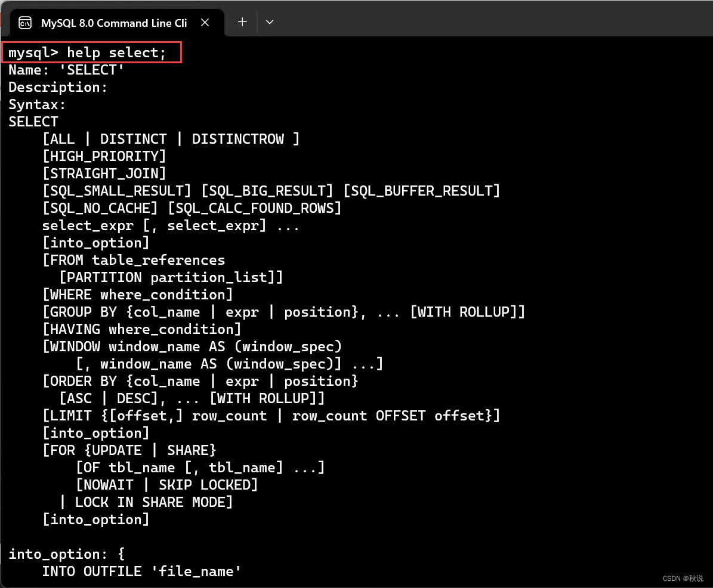713x588 pixels.
Task: Click the '[SQL_NO_CACHE]' text
Action: 100,208
